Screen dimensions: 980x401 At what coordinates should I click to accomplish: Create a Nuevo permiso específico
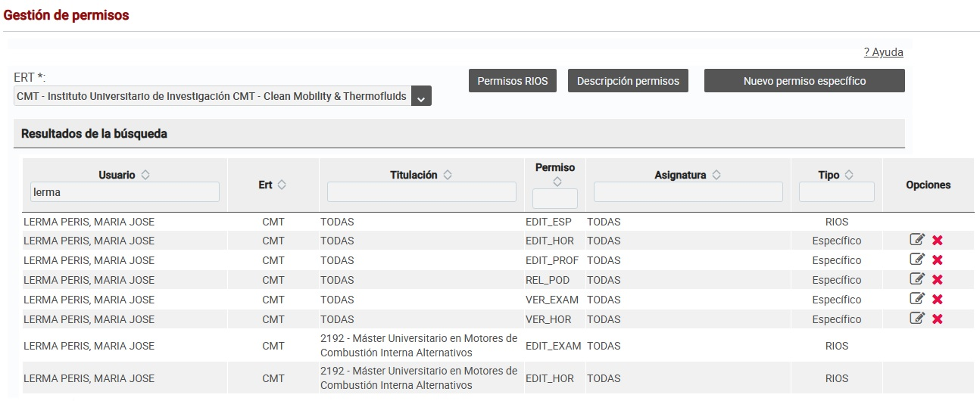tap(804, 81)
